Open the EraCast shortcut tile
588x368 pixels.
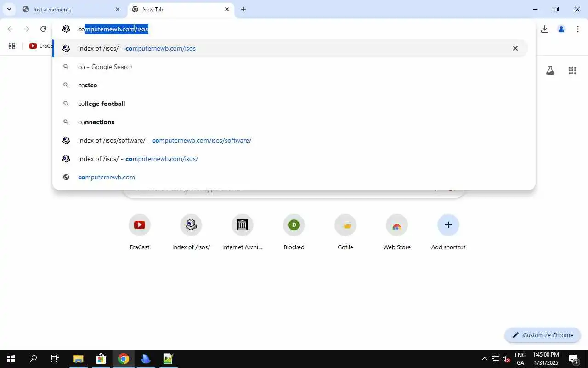(x=140, y=232)
